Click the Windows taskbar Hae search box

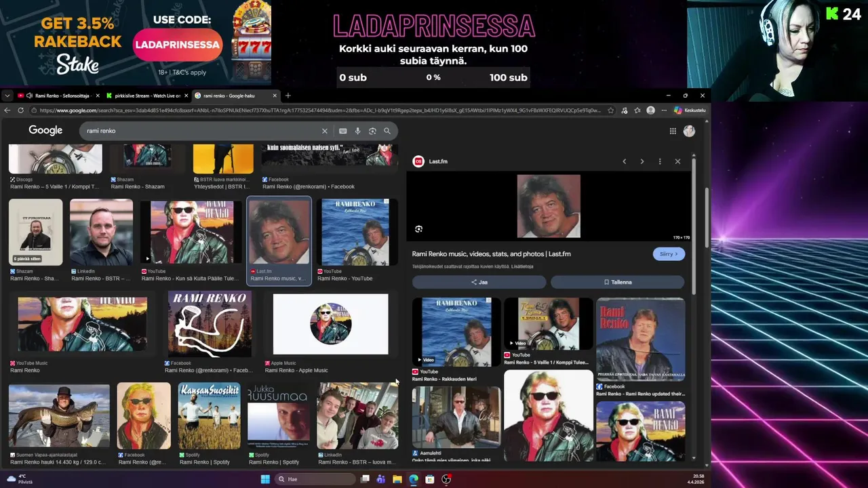315,479
